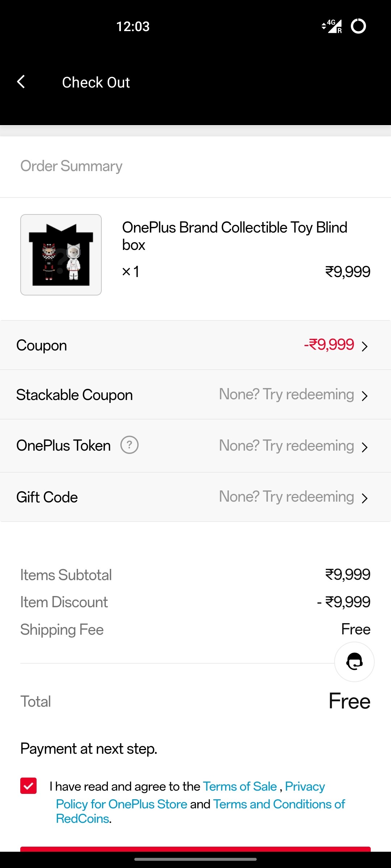Expand the Gift Code redeeming section
Viewport: 391px width, 868px height.
coord(195,497)
